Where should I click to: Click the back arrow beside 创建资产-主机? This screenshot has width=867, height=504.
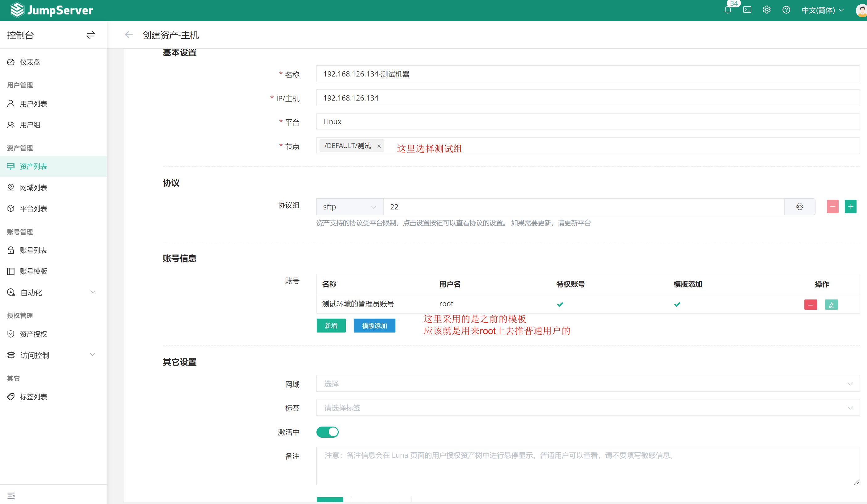pyautogui.click(x=129, y=35)
